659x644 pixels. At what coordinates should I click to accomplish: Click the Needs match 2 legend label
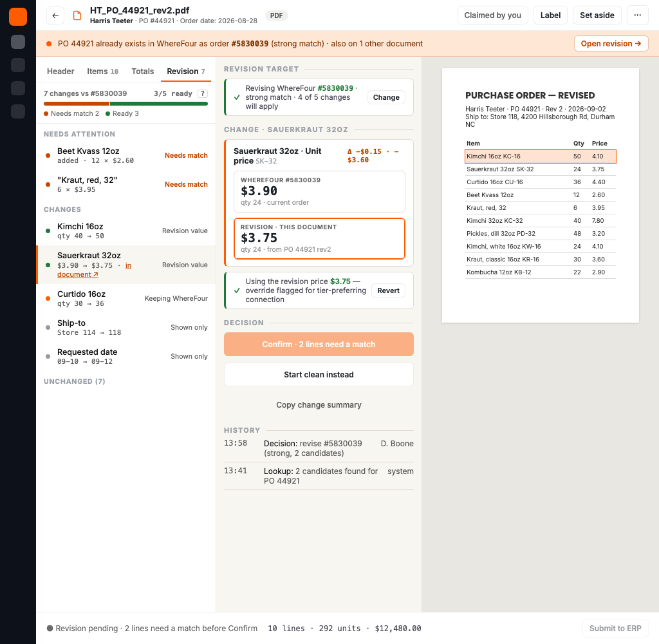[x=71, y=113]
